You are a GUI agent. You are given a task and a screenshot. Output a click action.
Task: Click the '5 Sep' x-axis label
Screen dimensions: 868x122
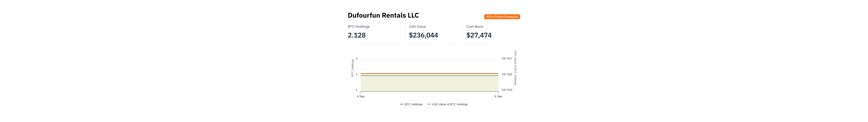click(x=498, y=96)
